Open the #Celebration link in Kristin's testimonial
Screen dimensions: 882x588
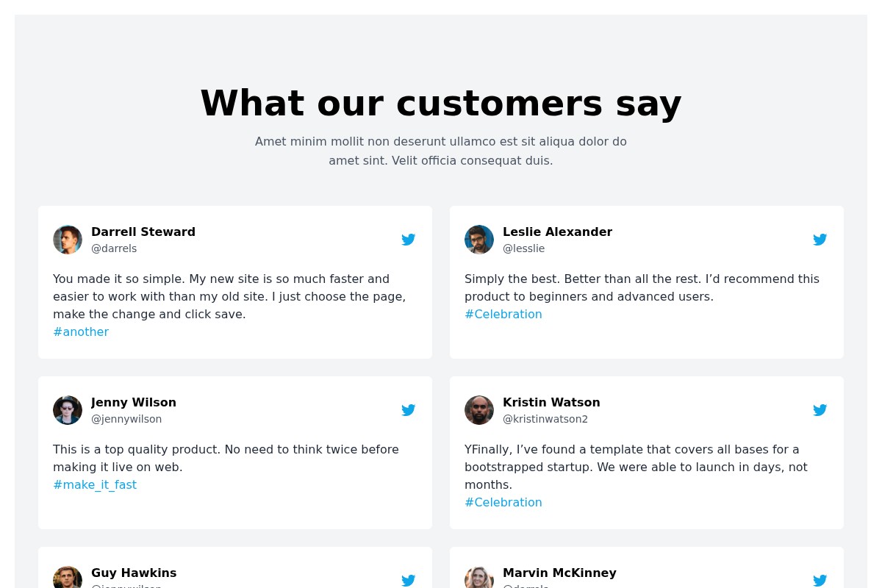pos(503,502)
